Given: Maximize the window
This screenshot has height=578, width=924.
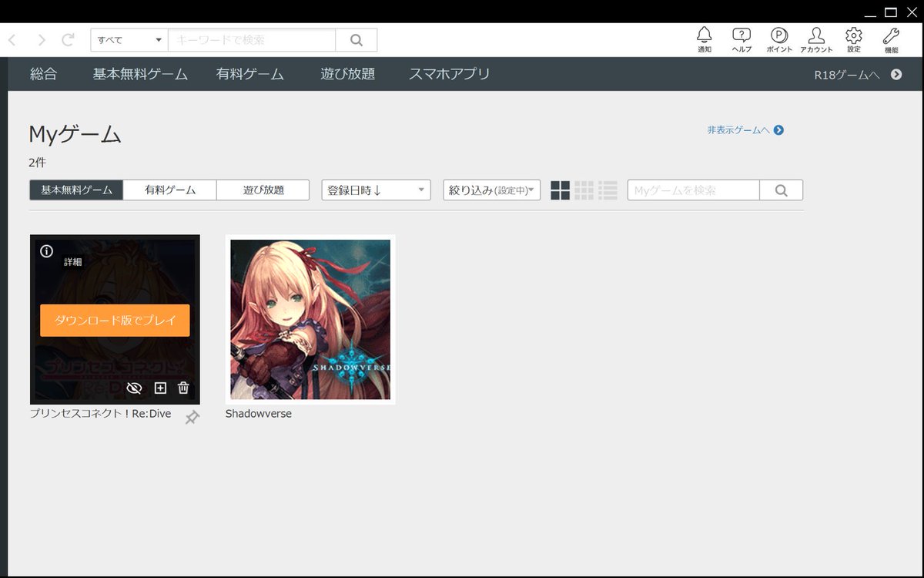Looking at the screenshot, I should click(891, 12).
